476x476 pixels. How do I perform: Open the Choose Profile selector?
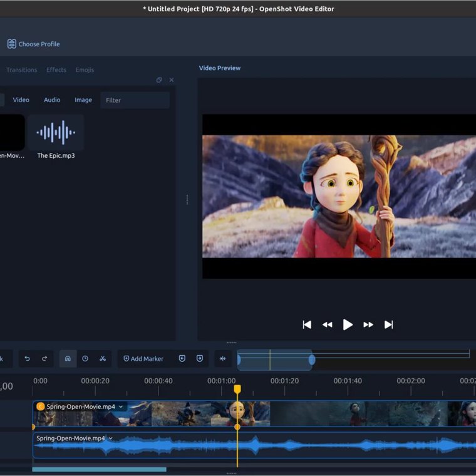click(x=34, y=44)
